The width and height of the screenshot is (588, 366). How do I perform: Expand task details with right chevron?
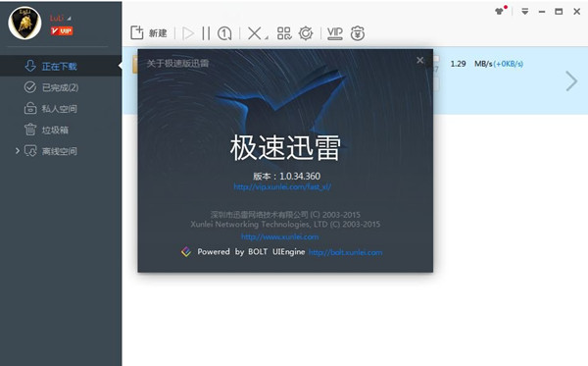tap(571, 81)
